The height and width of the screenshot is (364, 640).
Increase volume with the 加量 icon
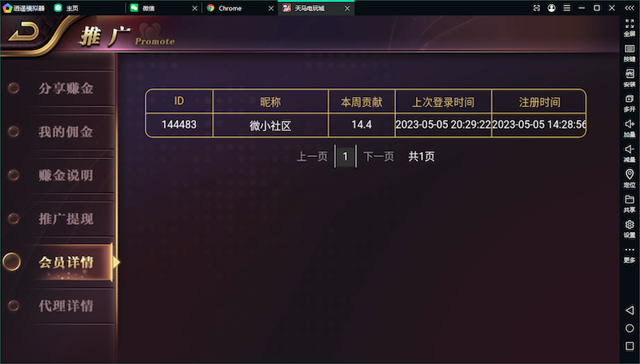point(630,127)
